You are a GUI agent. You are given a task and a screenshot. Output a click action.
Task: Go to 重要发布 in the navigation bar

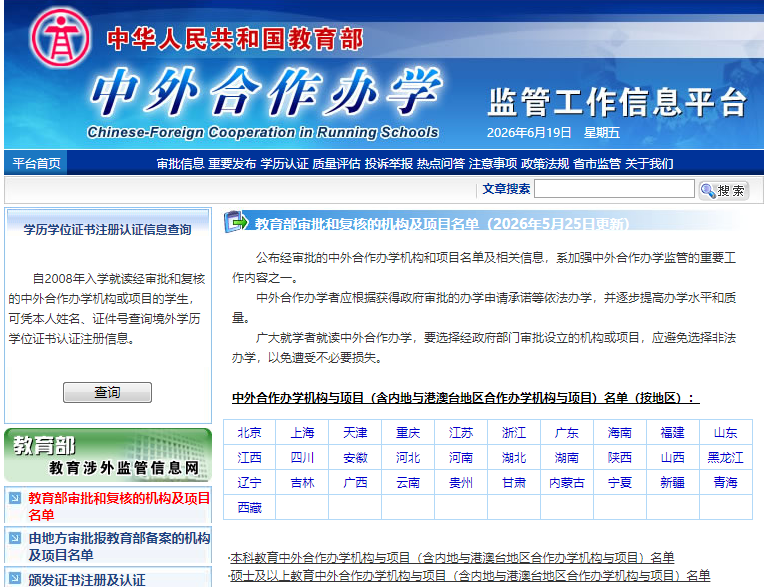tap(232, 163)
